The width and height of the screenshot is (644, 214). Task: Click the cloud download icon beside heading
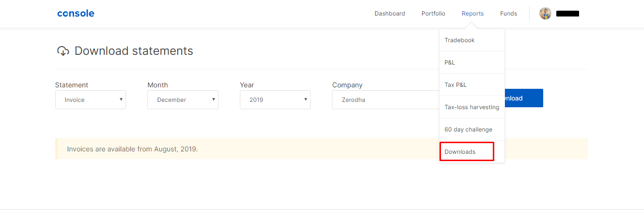tap(63, 51)
